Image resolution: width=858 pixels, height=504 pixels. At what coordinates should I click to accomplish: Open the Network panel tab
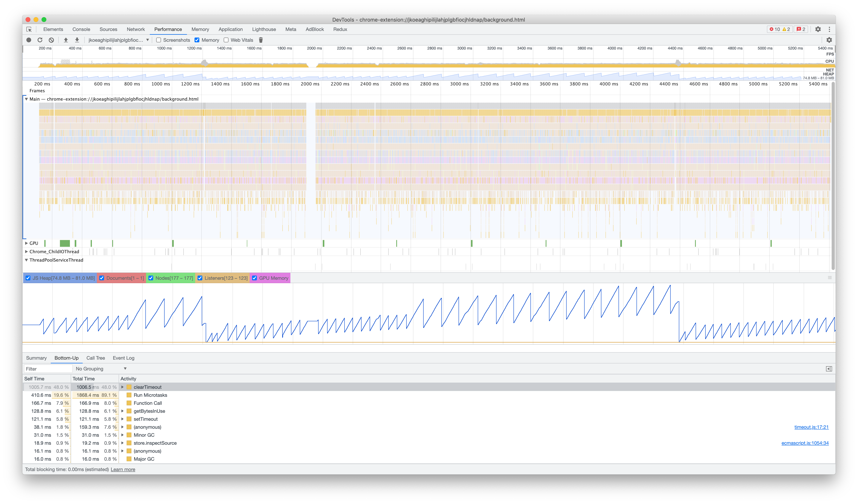pyautogui.click(x=135, y=29)
